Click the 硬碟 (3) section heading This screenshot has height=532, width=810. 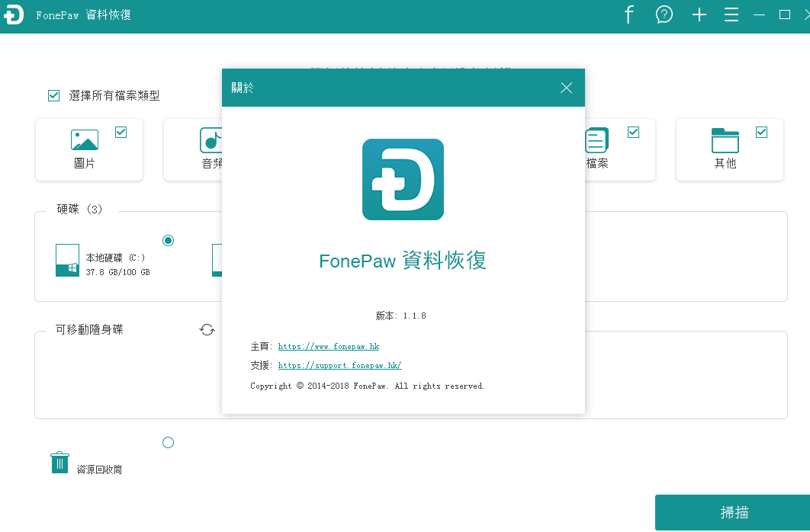click(79, 209)
